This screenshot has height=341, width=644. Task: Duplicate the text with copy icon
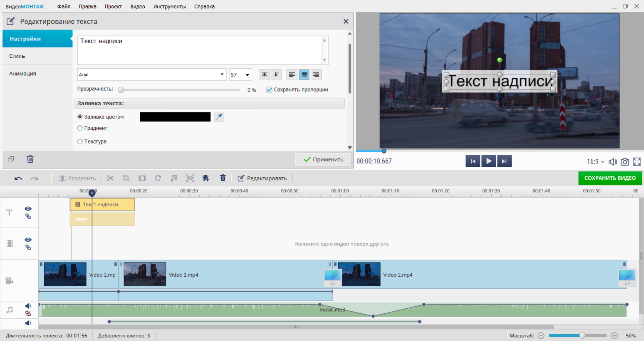[x=11, y=159]
